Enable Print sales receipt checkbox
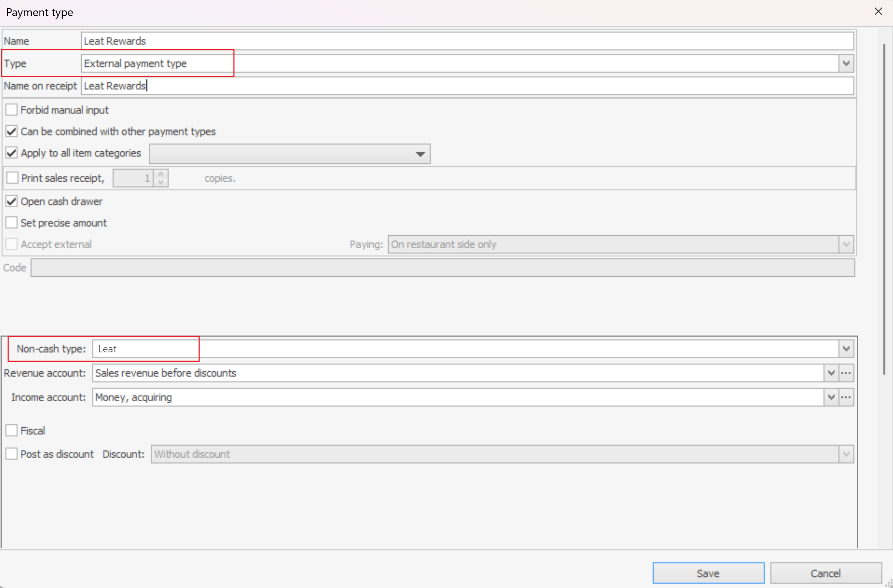The image size is (893, 588). tap(12, 178)
